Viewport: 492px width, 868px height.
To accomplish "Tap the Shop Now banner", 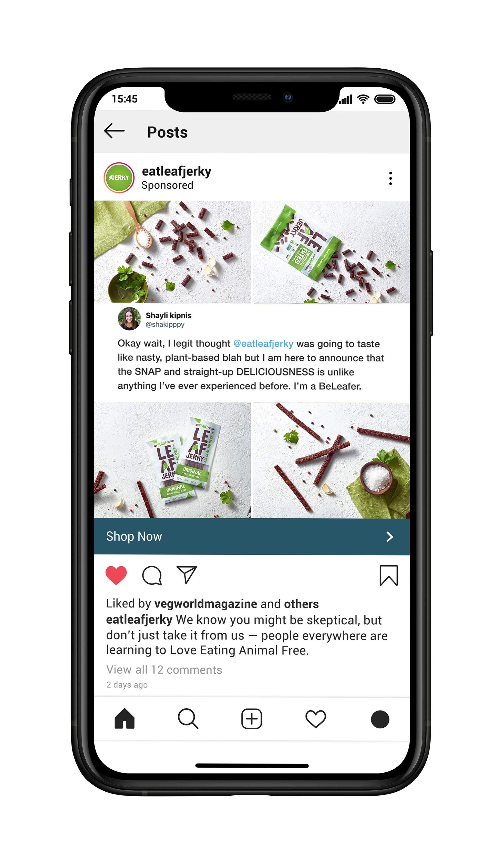I will pos(252,536).
